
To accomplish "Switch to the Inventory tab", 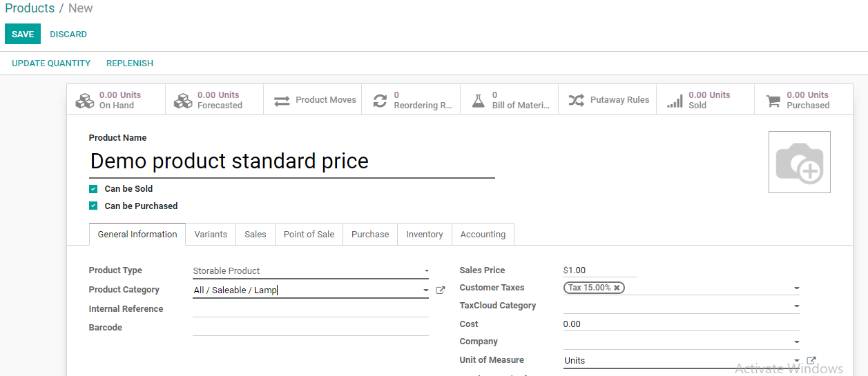I will (x=424, y=235).
